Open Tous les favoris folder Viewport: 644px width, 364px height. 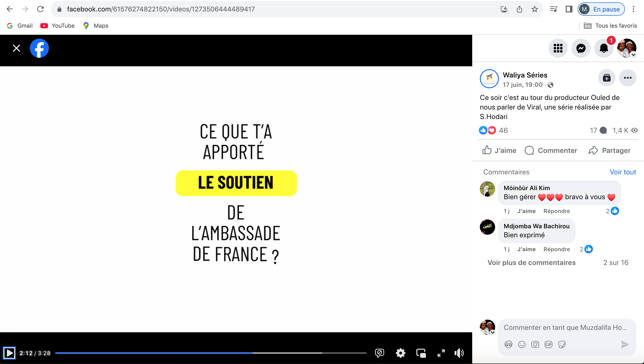(x=610, y=26)
